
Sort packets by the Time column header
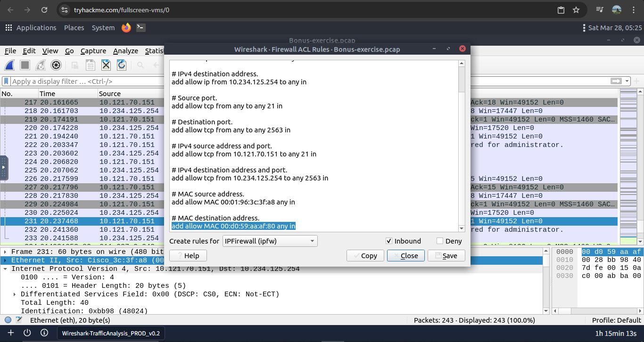click(67, 93)
